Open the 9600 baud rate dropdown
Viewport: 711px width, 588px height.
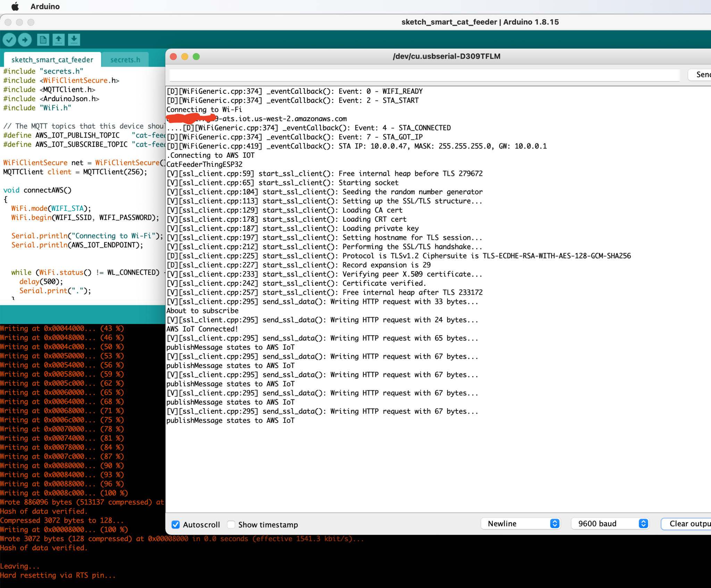[x=610, y=523]
